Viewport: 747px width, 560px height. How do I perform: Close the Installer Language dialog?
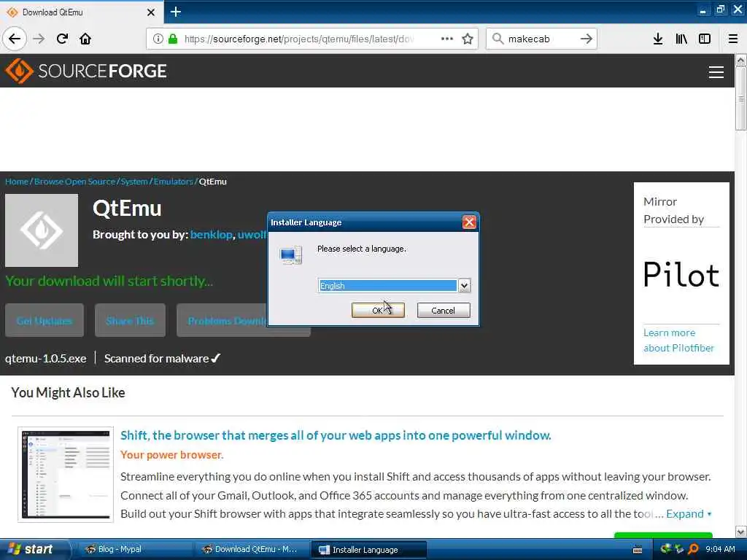coord(469,222)
